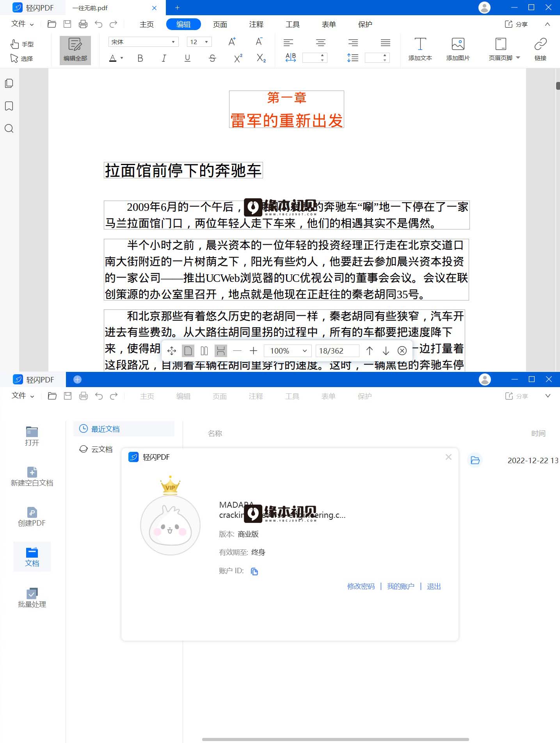
Task: Open the 宋体 font family dropdown
Action: coord(143,42)
